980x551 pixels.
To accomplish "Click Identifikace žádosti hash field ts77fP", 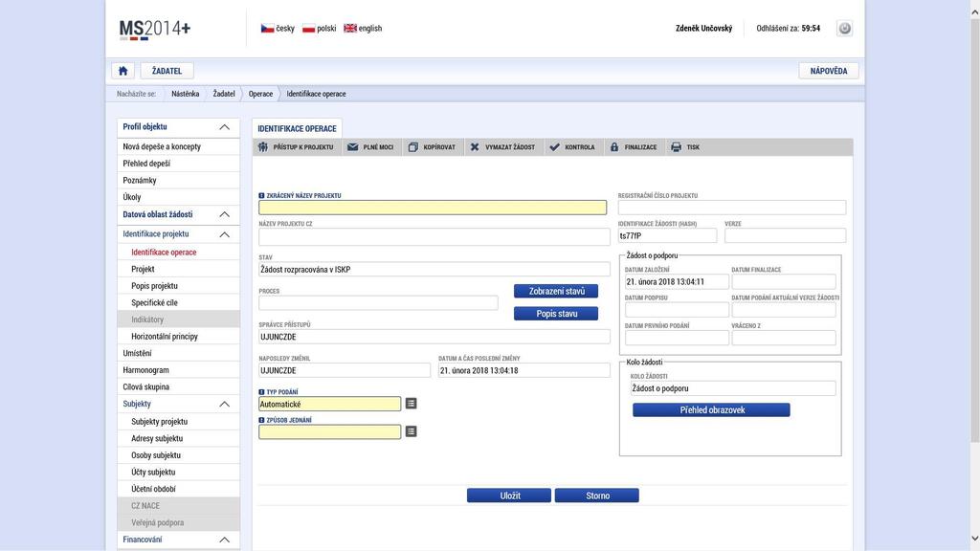I will [x=667, y=235].
